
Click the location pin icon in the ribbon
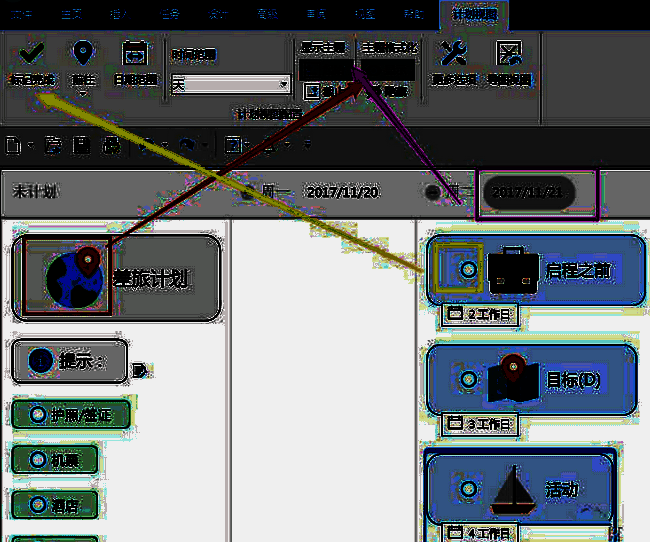click(x=84, y=53)
